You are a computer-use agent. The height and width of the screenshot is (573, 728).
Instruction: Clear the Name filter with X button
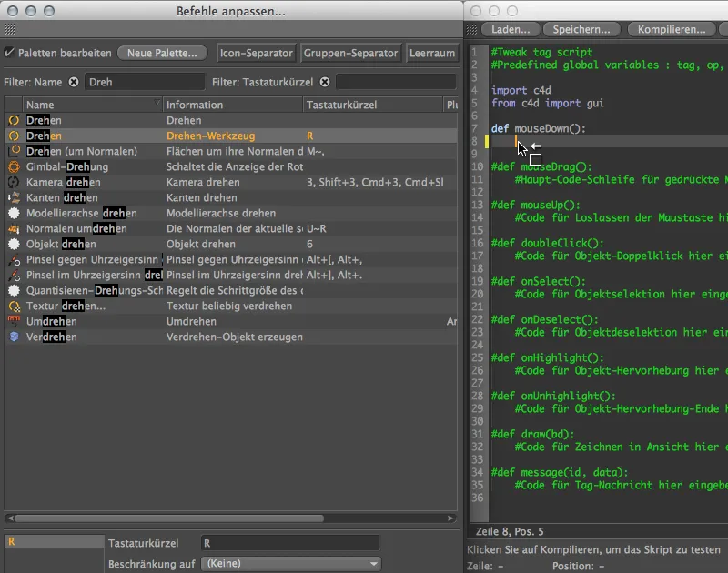coord(74,82)
